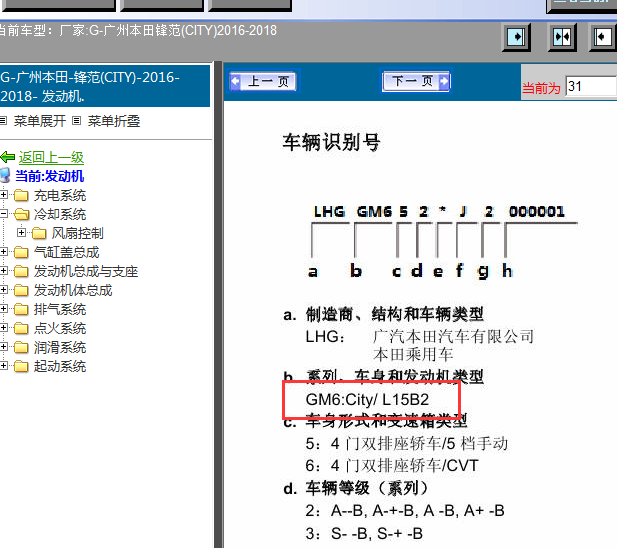Viewport: 617px width, 548px height.
Task: Open the 风扇控制 subfolder
Action: coord(78,233)
